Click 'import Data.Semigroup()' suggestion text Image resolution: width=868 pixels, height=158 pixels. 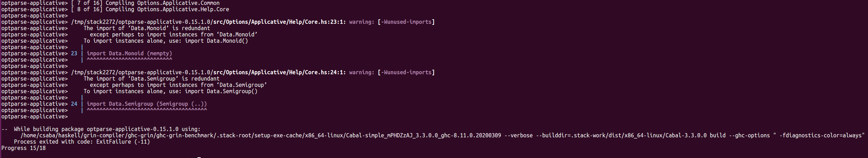(221, 91)
